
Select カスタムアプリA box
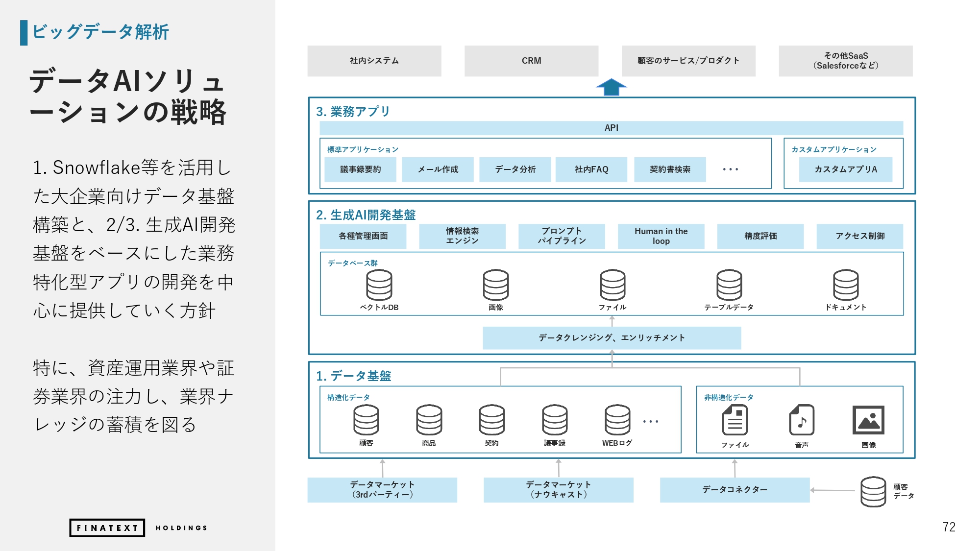coord(846,169)
